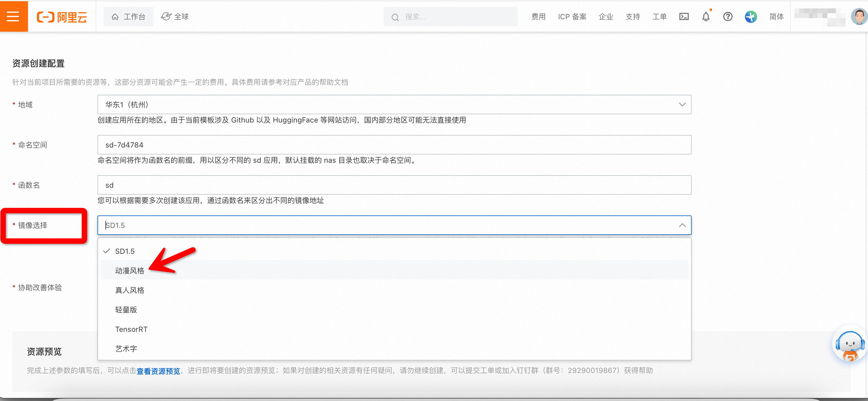Screen dimensions: 868x401
Task: Open the colorful AI assistant icon
Action: (x=750, y=16)
